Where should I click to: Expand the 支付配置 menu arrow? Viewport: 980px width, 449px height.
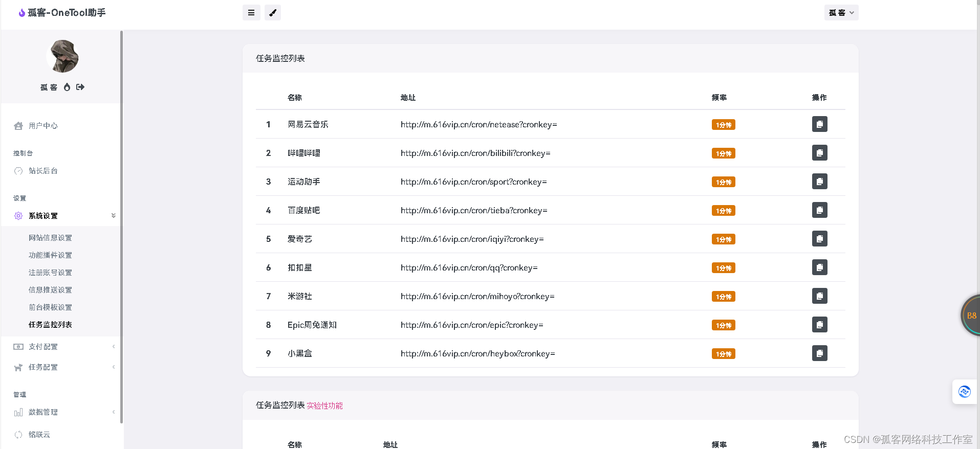pos(114,347)
